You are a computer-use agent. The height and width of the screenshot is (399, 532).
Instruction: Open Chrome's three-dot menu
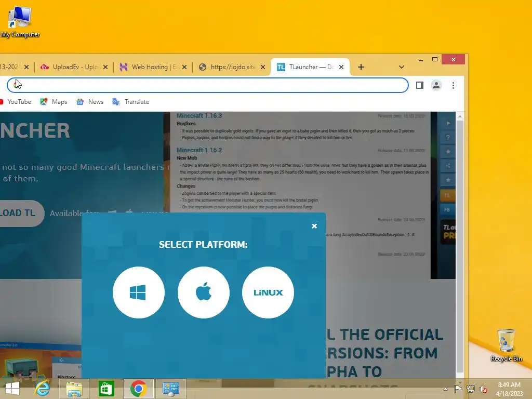click(x=453, y=85)
